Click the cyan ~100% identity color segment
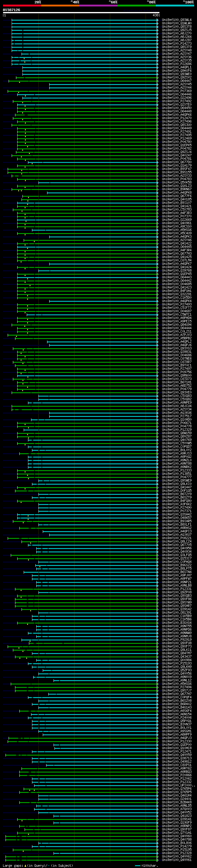The width and height of the screenshot is (197, 868). point(175,6)
